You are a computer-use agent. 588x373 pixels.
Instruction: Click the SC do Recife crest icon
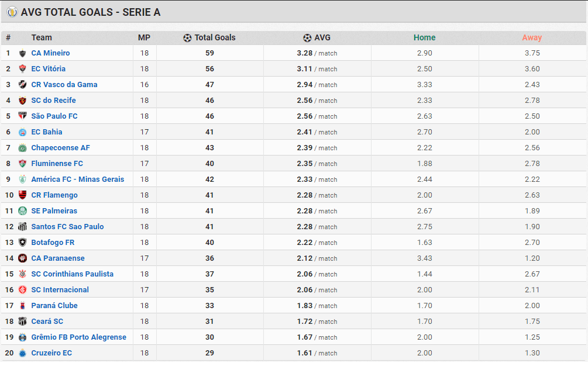(22, 101)
